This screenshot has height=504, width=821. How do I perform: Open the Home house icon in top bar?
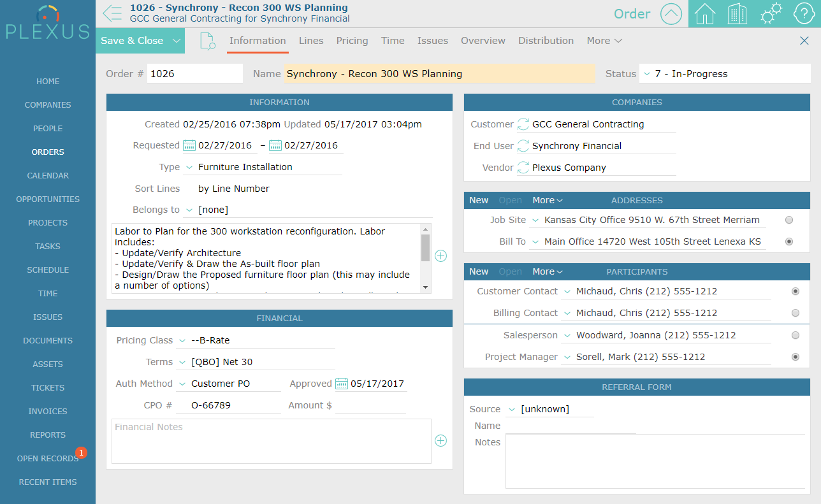coord(704,13)
